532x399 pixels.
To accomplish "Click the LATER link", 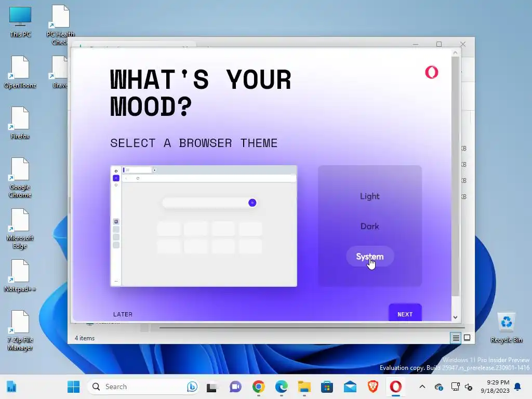I will click(123, 314).
